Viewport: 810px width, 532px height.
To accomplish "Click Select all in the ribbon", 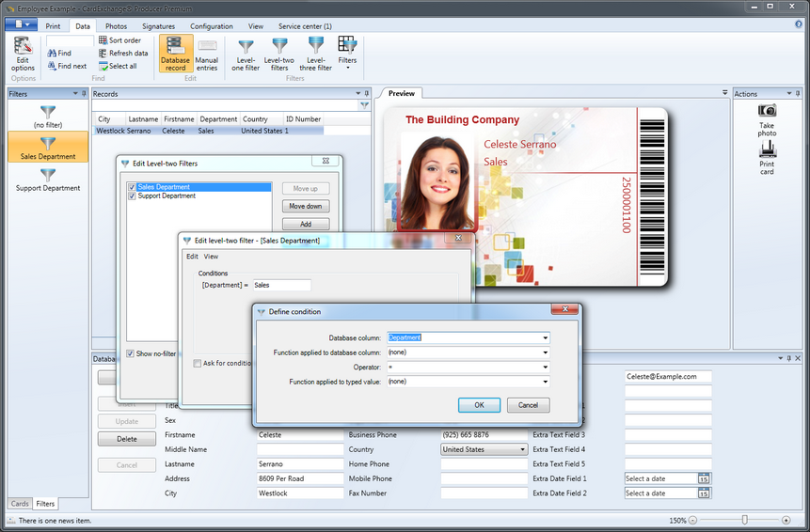I will pyautogui.click(x=118, y=66).
